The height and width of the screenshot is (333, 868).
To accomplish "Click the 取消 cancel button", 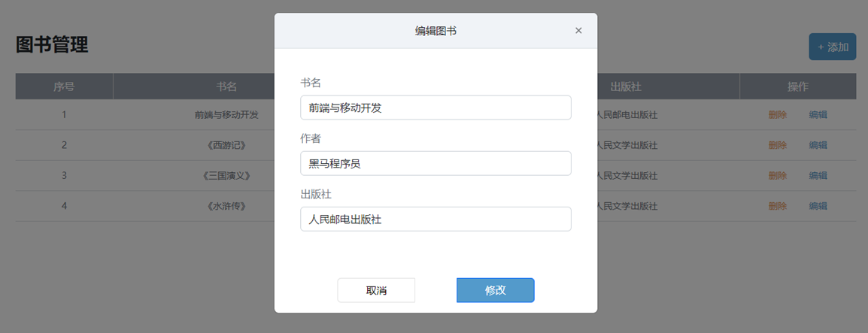I will point(376,290).
